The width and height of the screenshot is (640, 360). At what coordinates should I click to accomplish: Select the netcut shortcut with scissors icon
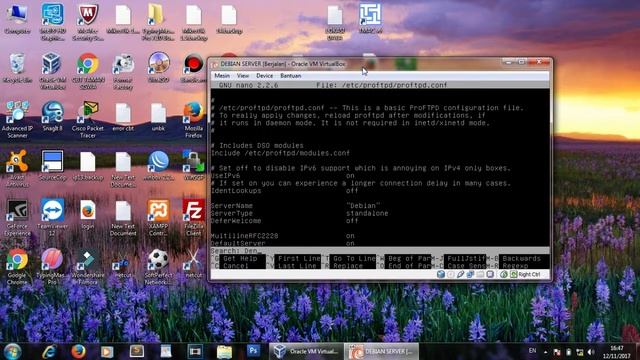193,263
